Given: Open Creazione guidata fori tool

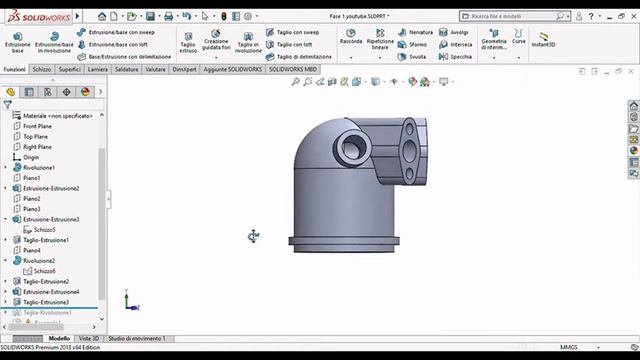Looking at the screenshot, I should click(216, 40).
